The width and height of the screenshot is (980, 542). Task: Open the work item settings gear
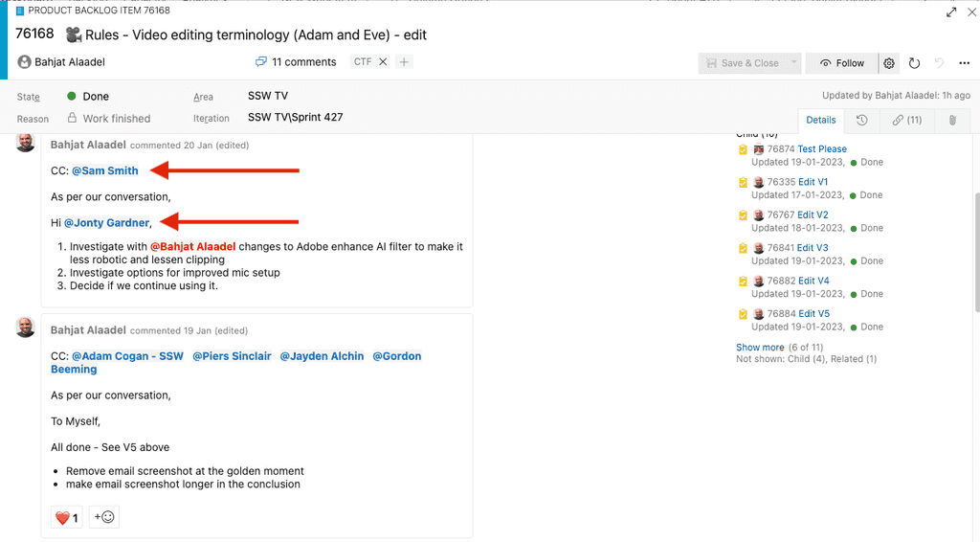889,63
